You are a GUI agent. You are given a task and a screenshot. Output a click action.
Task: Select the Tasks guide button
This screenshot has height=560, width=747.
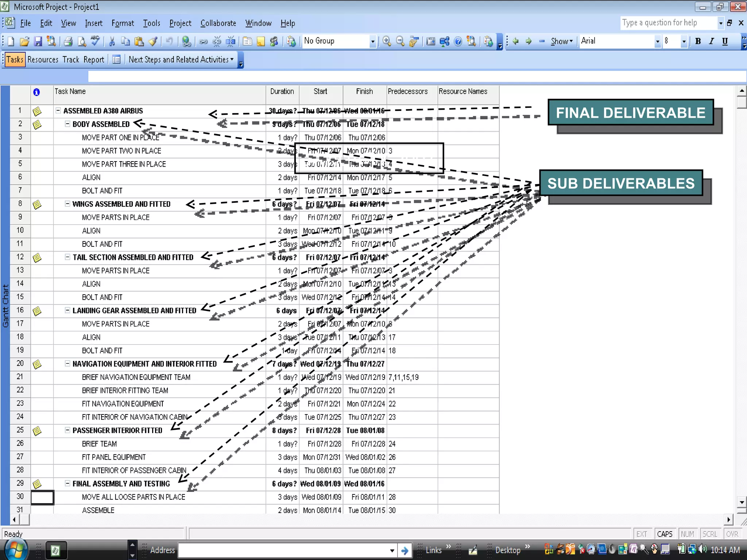click(15, 59)
